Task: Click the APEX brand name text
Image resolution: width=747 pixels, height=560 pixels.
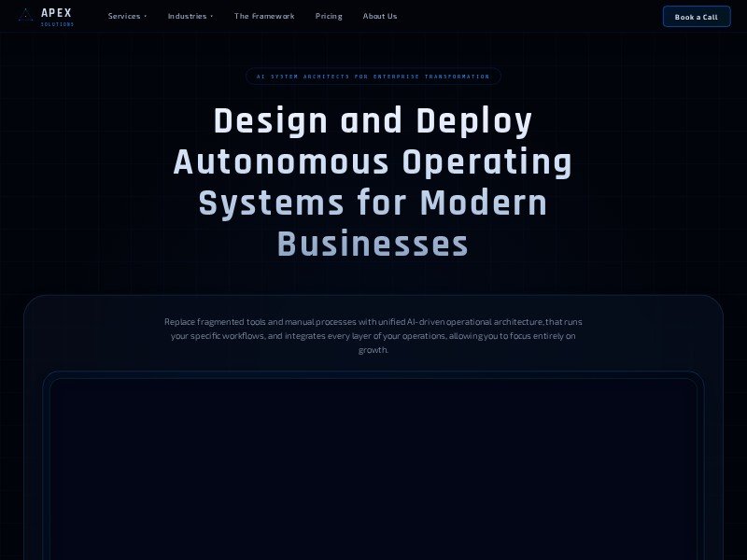Action: [56, 13]
